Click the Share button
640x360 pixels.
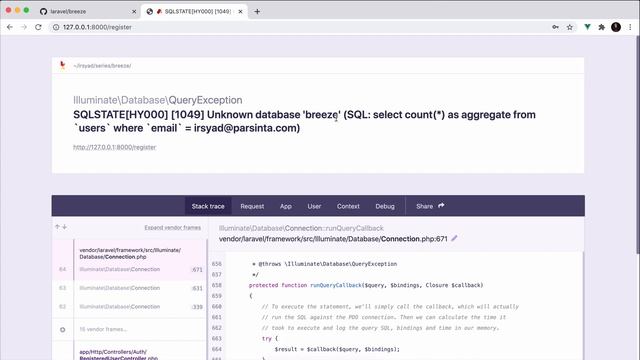point(430,206)
